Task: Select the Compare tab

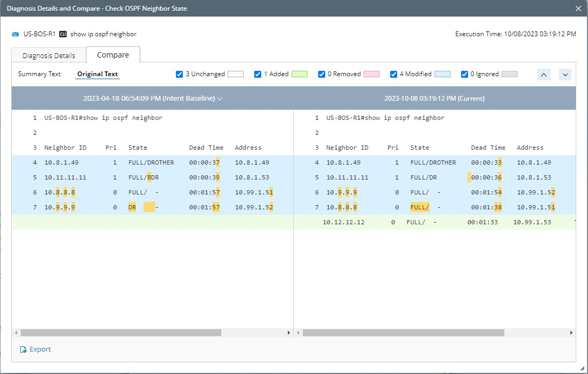Action: pos(112,55)
